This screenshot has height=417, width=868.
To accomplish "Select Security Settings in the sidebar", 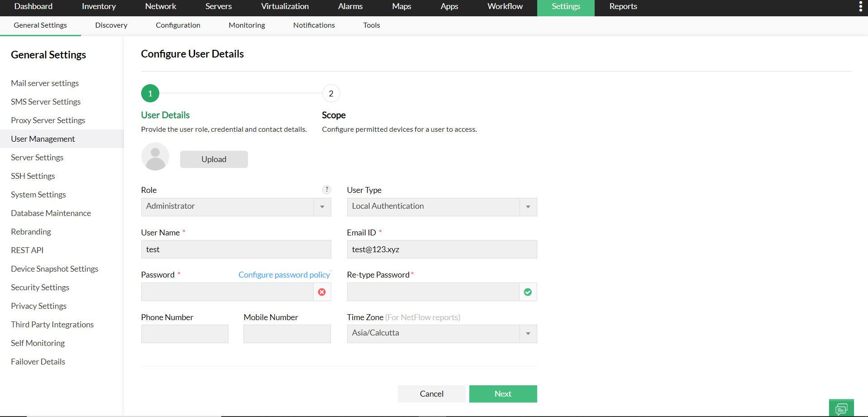I will pyautogui.click(x=40, y=287).
